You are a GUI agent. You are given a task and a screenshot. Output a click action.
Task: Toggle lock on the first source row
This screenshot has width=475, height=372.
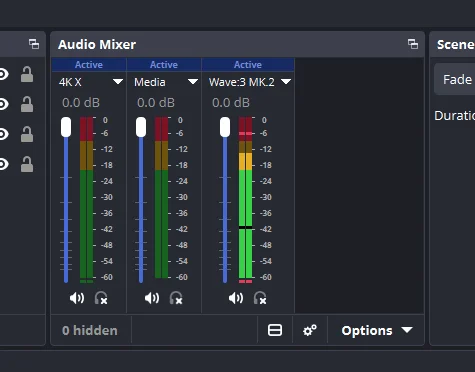tap(27, 74)
